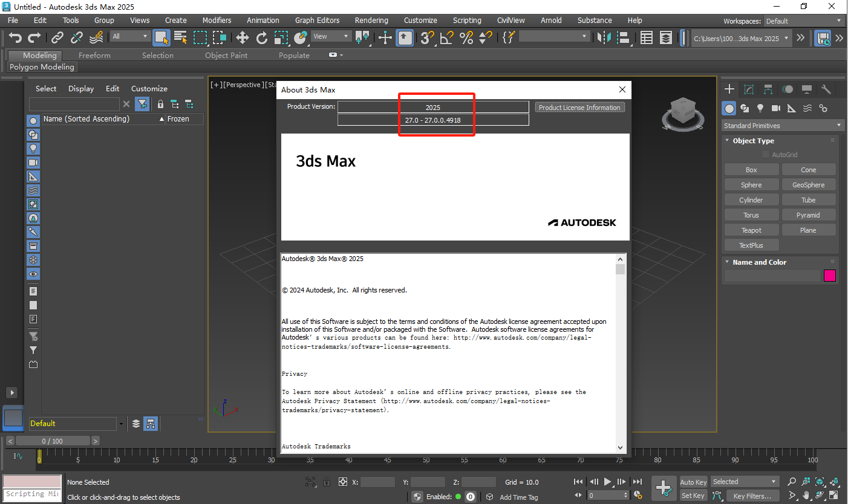Switch to the Modify command panel tab
The image size is (848, 504).
click(749, 89)
